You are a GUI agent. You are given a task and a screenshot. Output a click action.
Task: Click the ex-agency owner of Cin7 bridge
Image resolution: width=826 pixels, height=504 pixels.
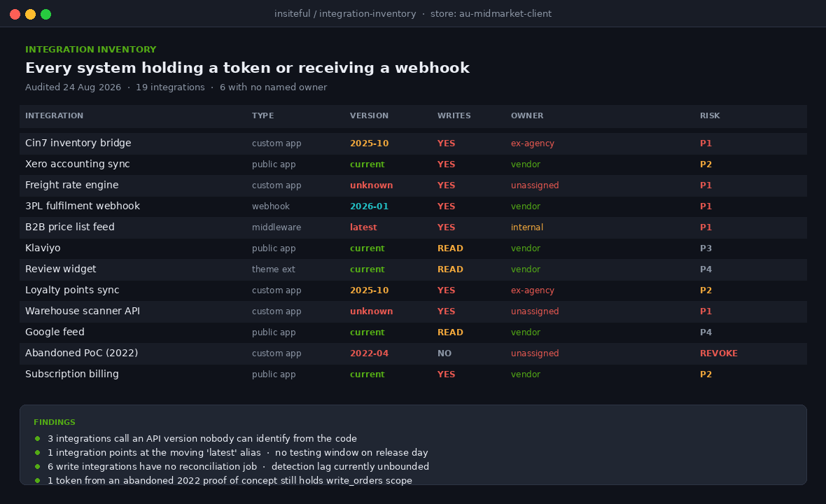click(533, 143)
